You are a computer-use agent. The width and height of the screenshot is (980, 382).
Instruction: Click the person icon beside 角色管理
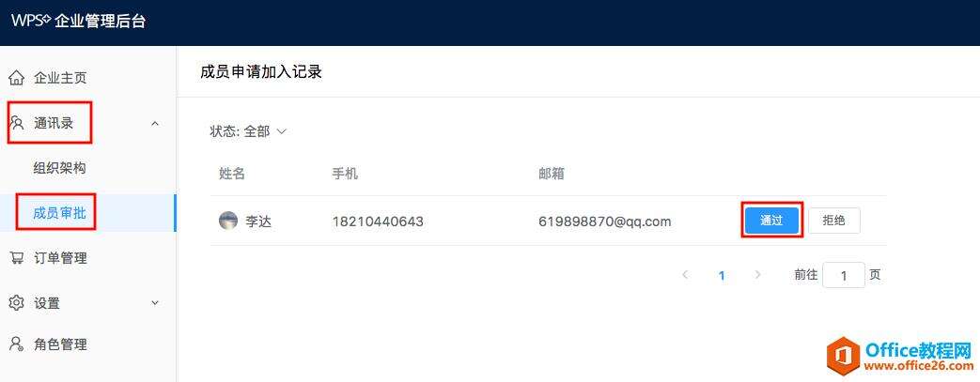point(16,344)
